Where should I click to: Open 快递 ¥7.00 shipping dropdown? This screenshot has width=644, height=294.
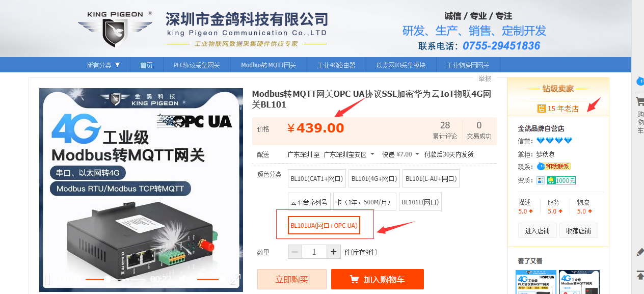[401, 154]
